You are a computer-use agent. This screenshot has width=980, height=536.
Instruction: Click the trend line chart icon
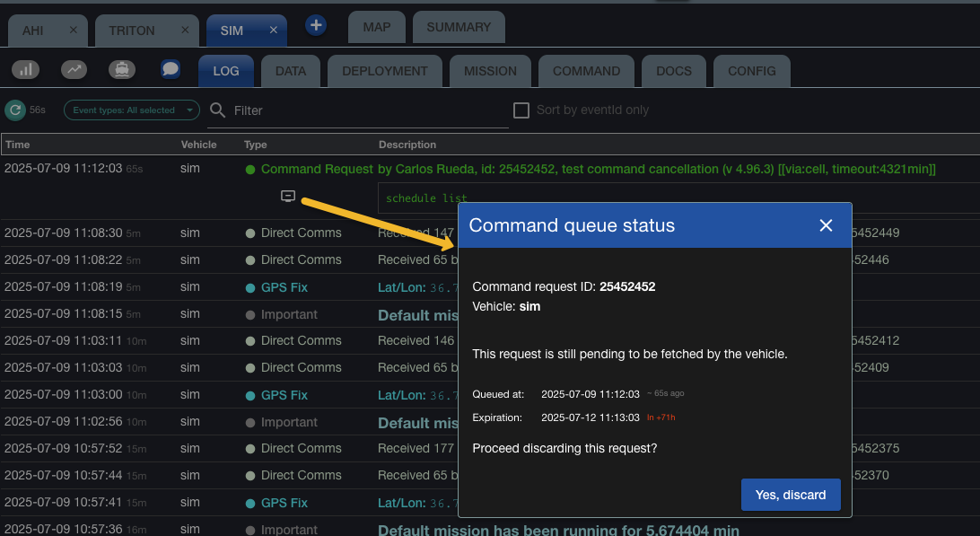(x=74, y=69)
